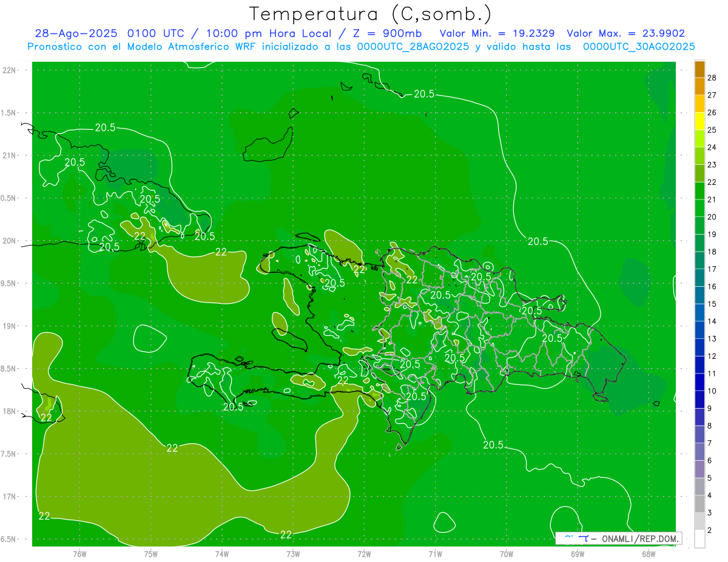Click the latitude axis label '21N'
This screenshot has width=728, height=562.
(x=8, y=155)
